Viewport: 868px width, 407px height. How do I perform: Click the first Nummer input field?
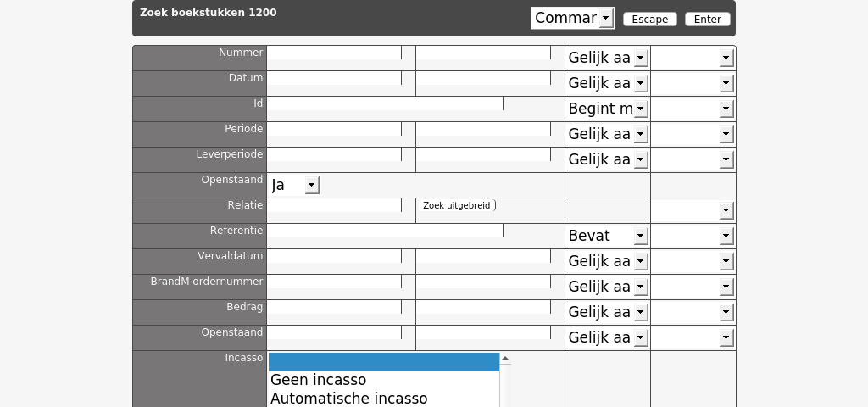334,53
